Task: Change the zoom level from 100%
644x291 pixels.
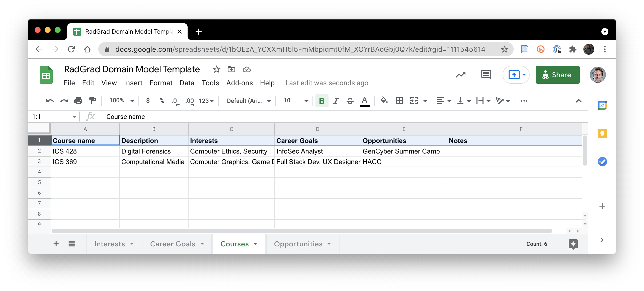Action: tap(122, 101)
